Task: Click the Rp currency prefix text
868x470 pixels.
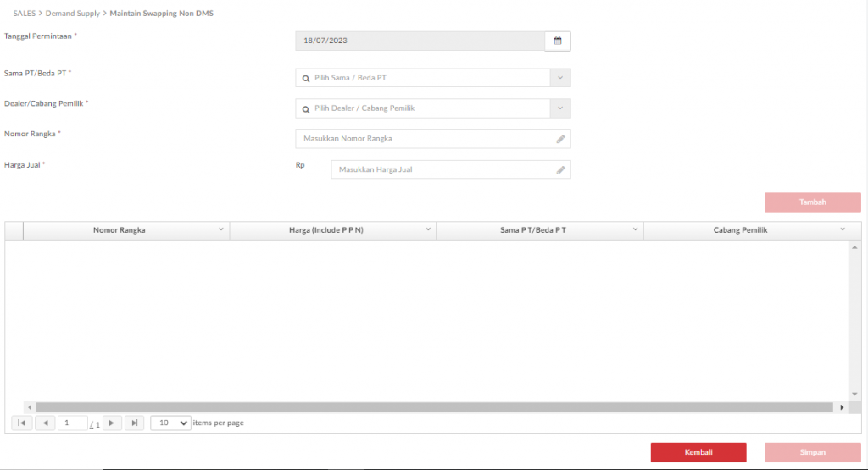Action: pyautogui.click(x=300, y=165)
